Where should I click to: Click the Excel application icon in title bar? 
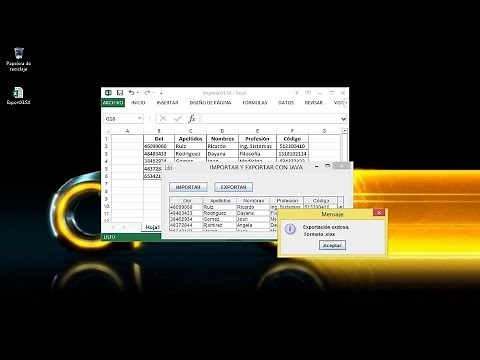click(108, 93)
